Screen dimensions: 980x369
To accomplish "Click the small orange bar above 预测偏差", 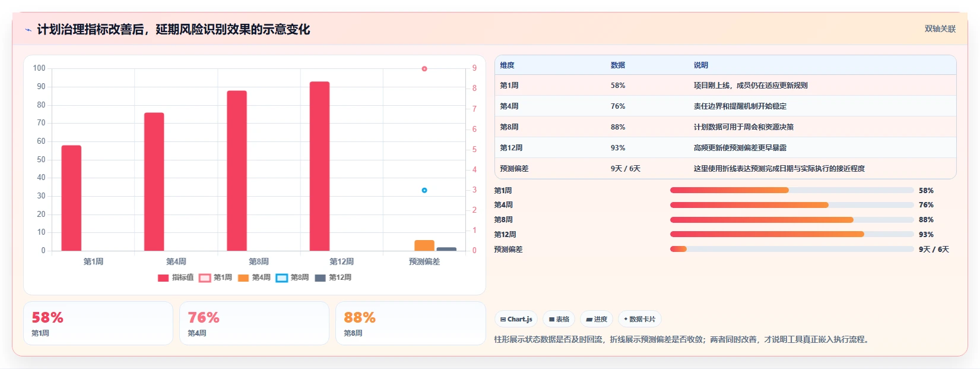I will [x=424, y=245].
